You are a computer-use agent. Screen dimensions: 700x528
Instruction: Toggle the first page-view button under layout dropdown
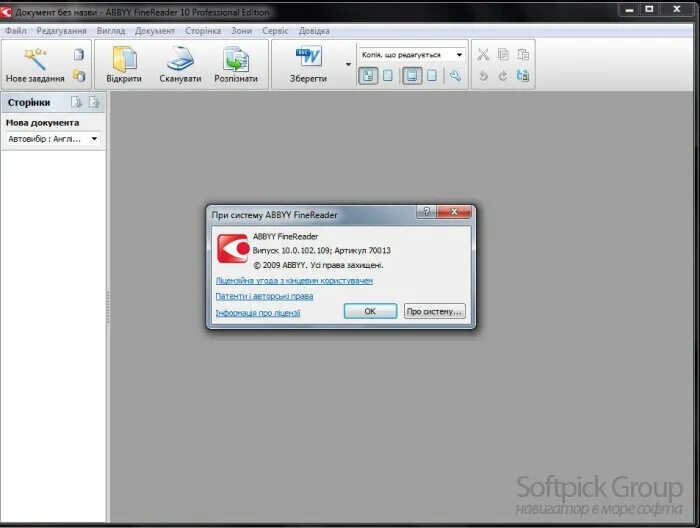tap(368, 75)
